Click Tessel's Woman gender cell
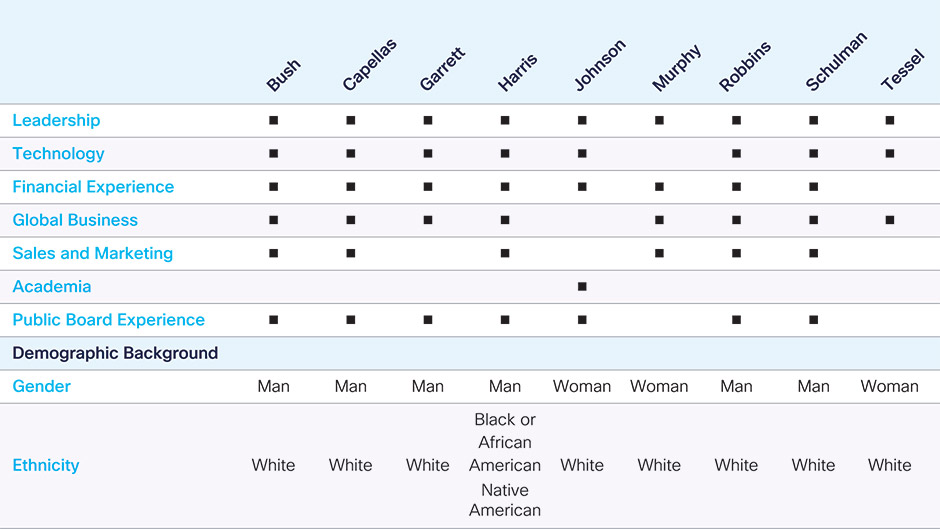940x529 pixels. point(889,386)
